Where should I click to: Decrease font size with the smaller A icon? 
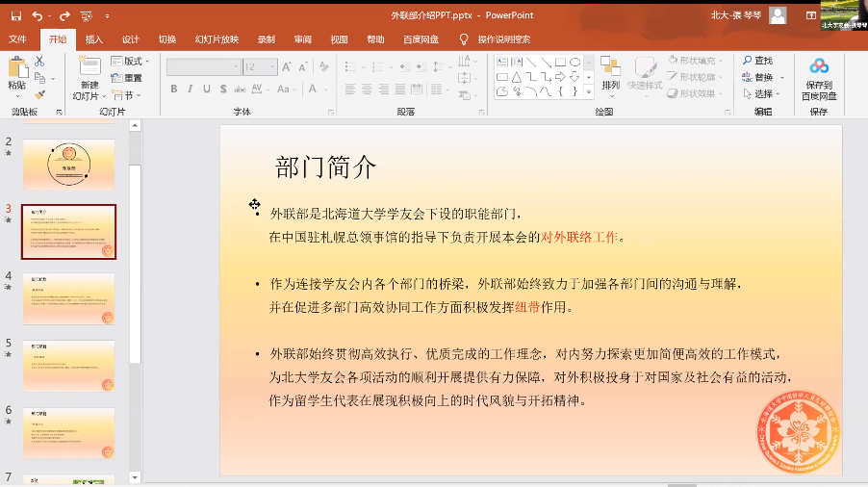(x=303, y=67)
